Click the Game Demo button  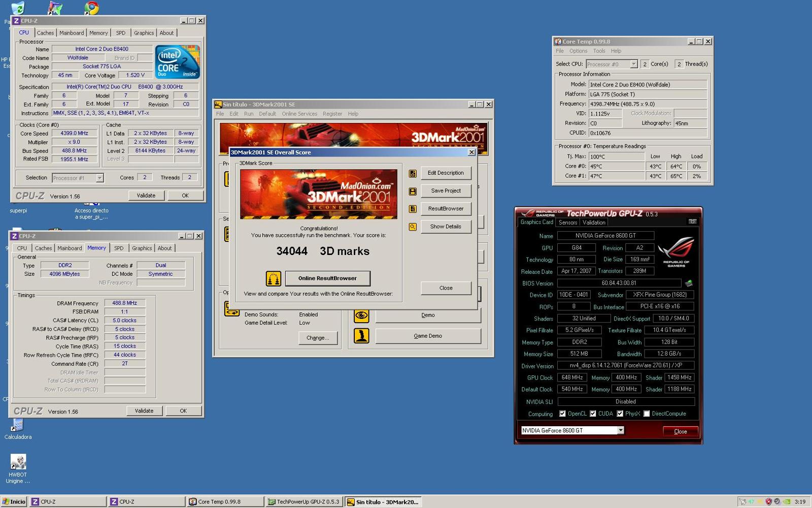pyautogui.click(x=428, y=336)
